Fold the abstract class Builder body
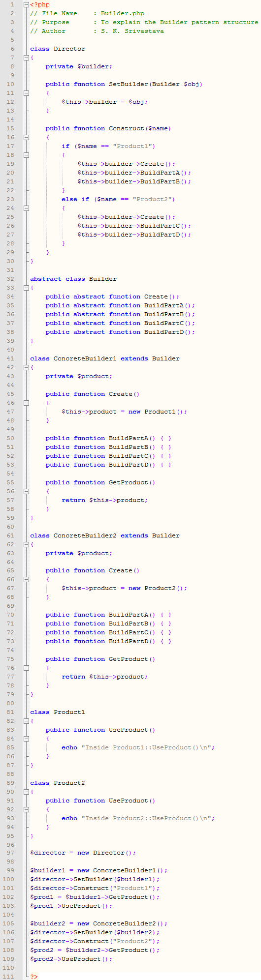Screen dimensions: 261x980 (x=26, y=288)
